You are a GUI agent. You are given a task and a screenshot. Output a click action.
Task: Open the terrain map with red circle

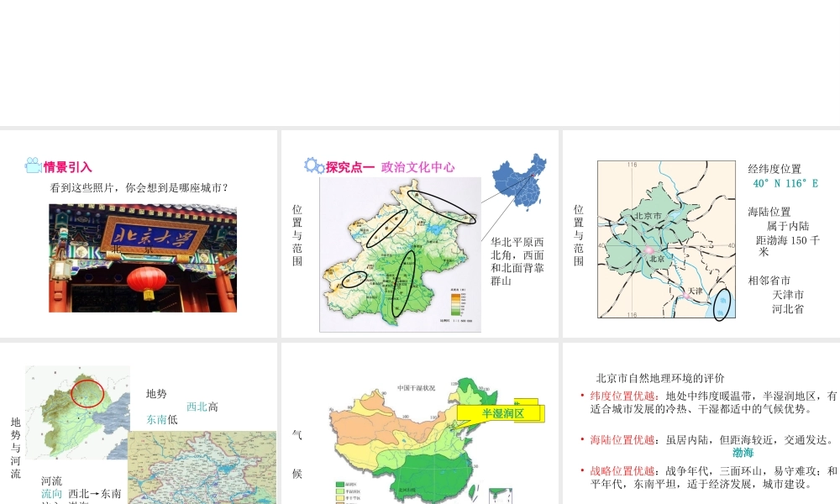[77, 412]
